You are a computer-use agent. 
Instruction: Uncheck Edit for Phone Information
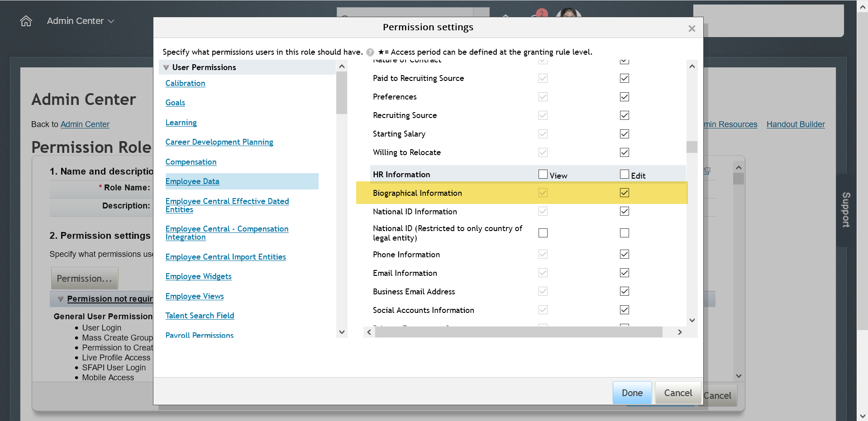tap(625, 254)
